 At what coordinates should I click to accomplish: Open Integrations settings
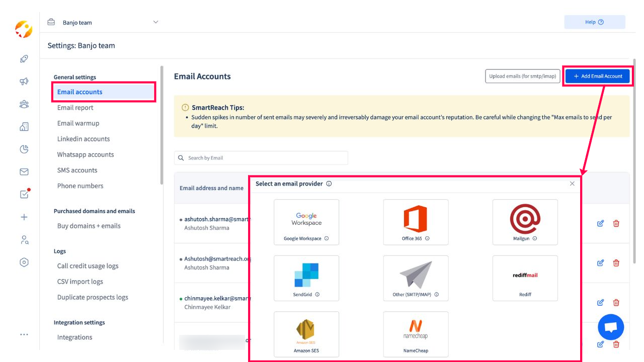[74, 337]
